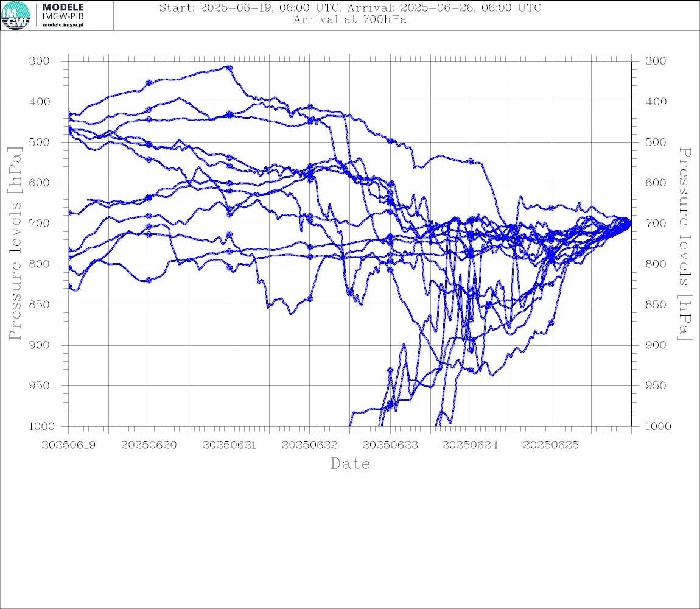Click the right axis 800 label
700x609 pixels.
point(656,264)
